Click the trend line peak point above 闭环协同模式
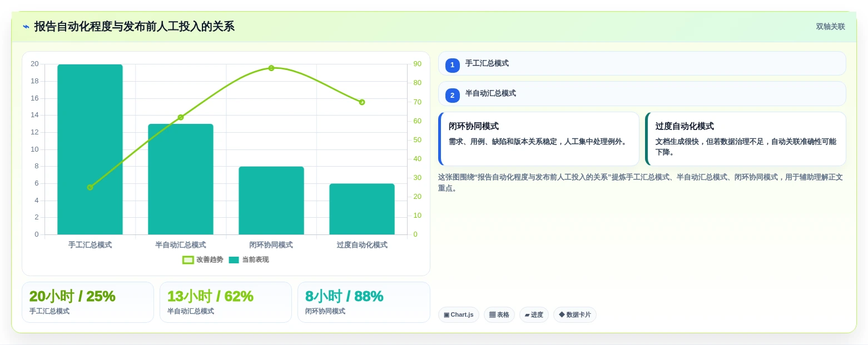The height and width of the screenshot is (345, 868). pos(271,68)
